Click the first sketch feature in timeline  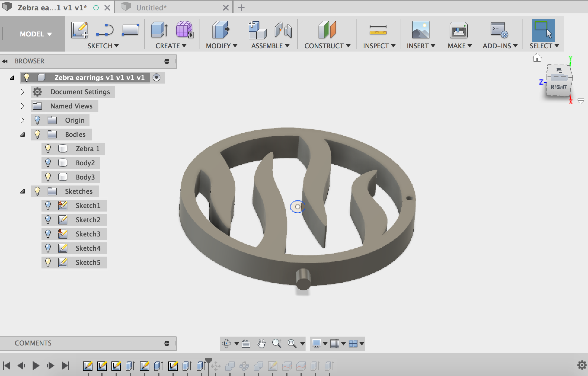pos(87,366)
